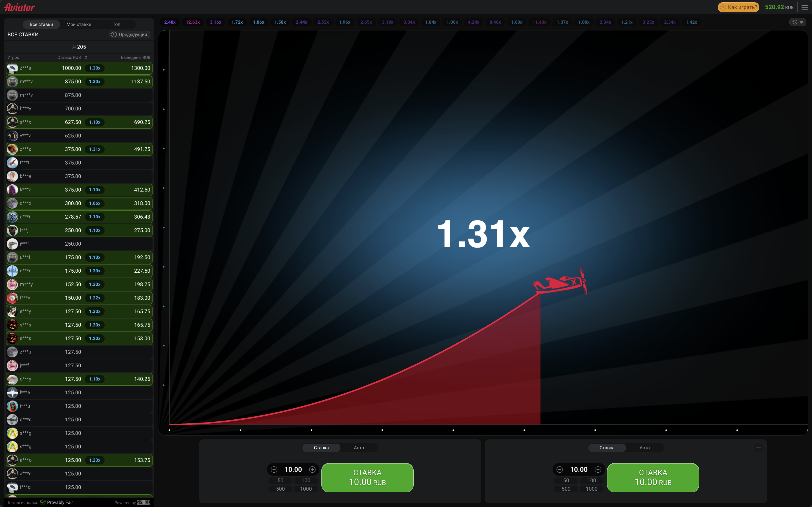The image size is (812, 507).
Task: Click the right bet amount field
Action: 579,470
